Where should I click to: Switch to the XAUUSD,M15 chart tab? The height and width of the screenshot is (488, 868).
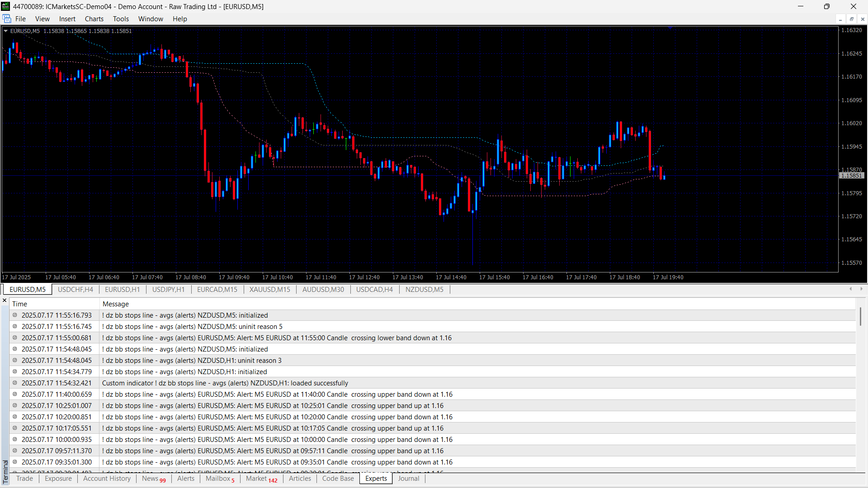point(269,290)
